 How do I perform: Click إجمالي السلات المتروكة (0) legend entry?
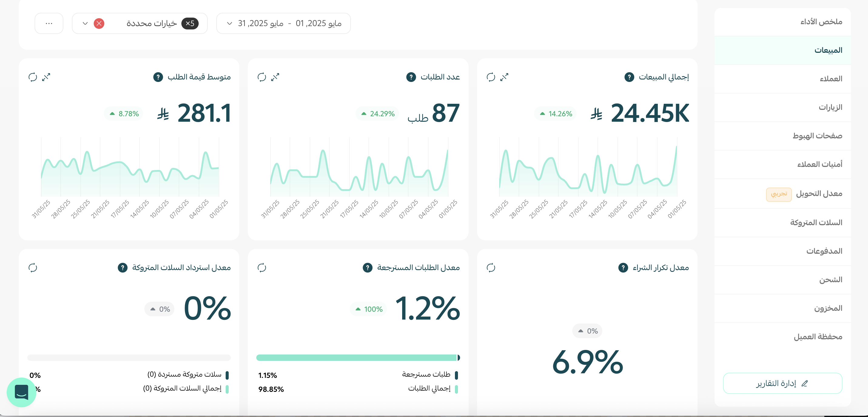pos(186,389)
